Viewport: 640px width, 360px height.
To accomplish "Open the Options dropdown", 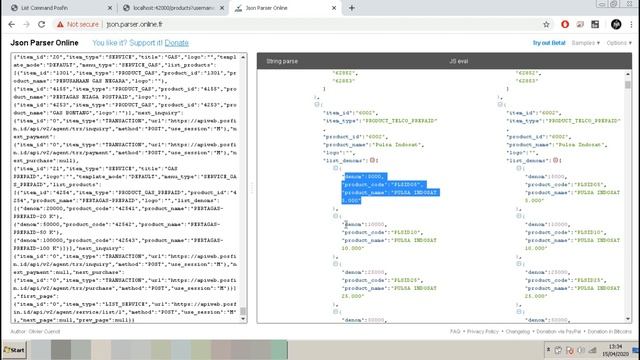I will tap(619, 43).
